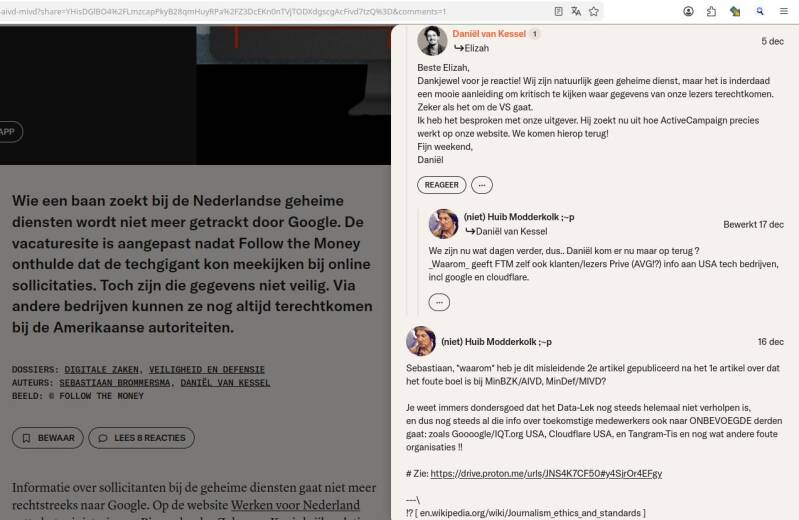
Task: Open LEES 8 REACTIES comments button
Action: pyautogui.click(x=142, y=438)
